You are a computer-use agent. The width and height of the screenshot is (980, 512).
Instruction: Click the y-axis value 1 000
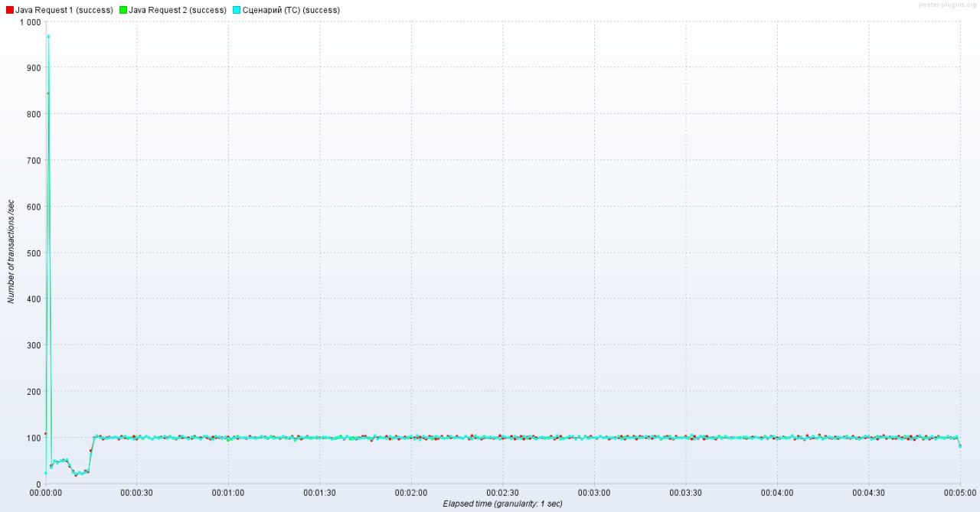click(30, 22)
